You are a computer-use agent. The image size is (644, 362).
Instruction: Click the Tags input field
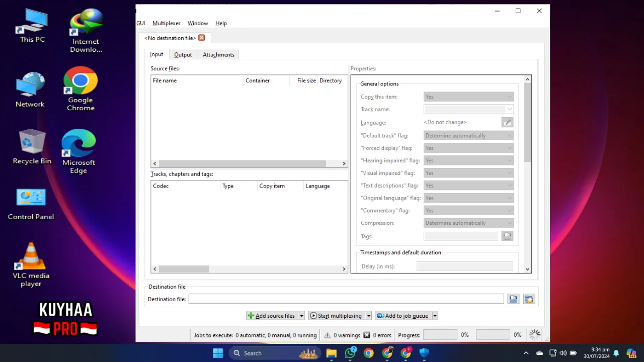pyautogui.click(x=461, y=236)
